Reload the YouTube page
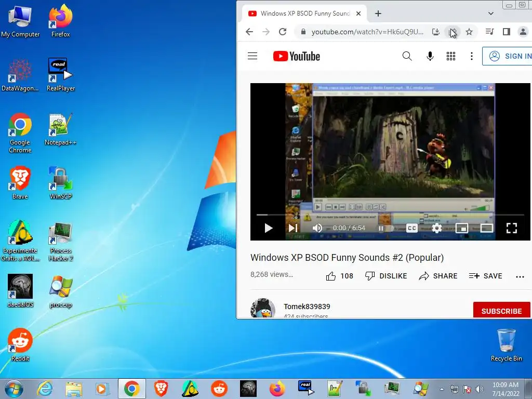Image resolution: width=532 pixels, height=399 pixels. point(283,32)
